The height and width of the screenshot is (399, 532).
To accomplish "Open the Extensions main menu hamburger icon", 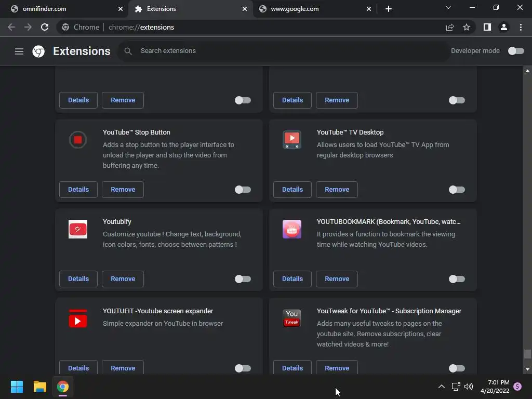I will (x=19, y=51).
